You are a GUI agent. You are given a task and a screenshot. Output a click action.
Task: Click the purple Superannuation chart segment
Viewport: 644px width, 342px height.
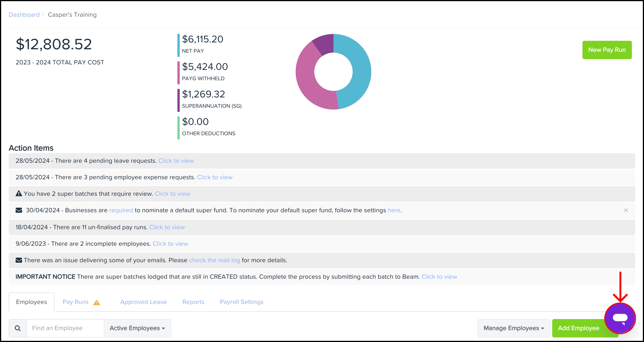[x=325, y=44]
